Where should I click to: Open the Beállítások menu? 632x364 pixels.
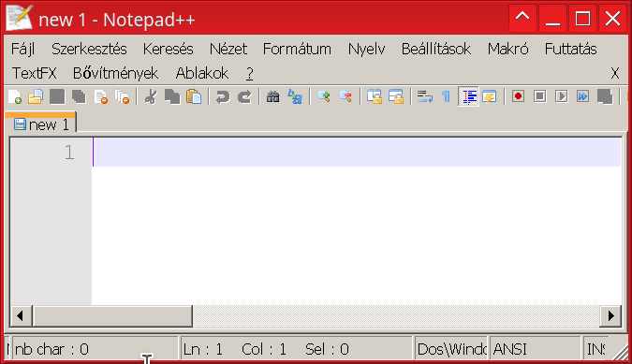[x=436, y=49]
